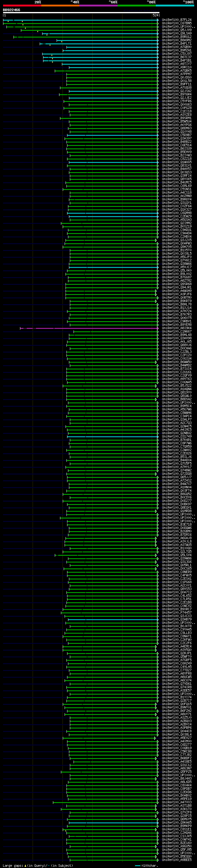The image size is (197, 868).
Task: Select the UniRef100_A7UQU8 label
Action: pos(176,88)
